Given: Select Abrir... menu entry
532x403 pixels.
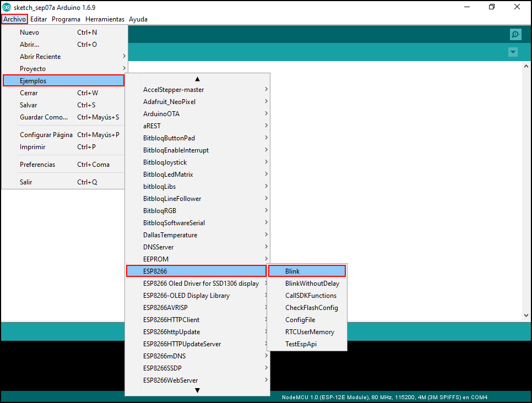Looking at the screenshot, I should coord(64,45).
